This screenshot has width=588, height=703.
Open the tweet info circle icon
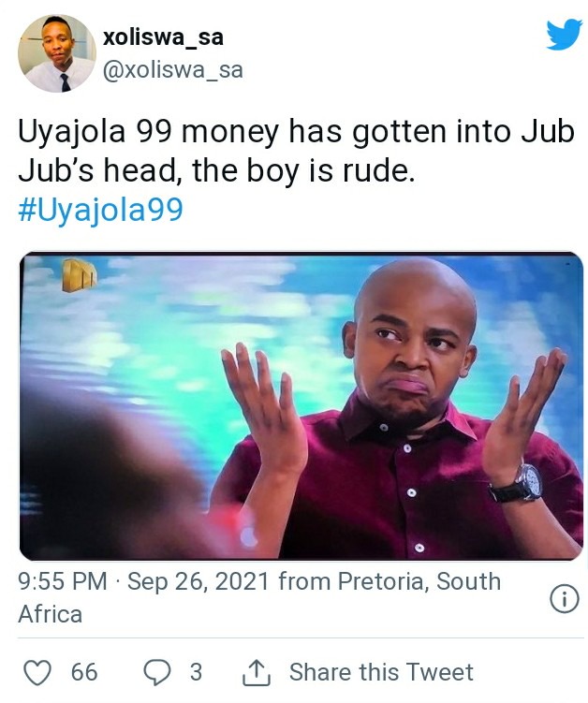click(x=564, y=598)
